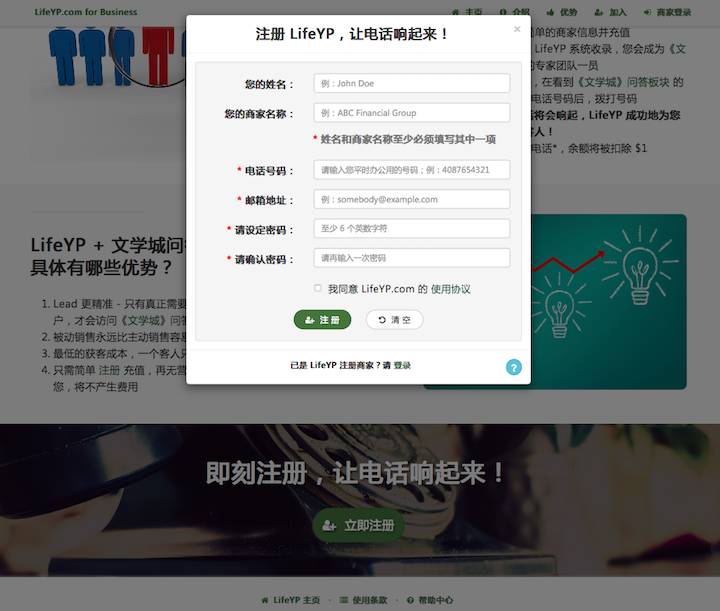The image size is (720, 611).
Task: Click the LifeYP.com for Business logo
Action: coord(86,12)
